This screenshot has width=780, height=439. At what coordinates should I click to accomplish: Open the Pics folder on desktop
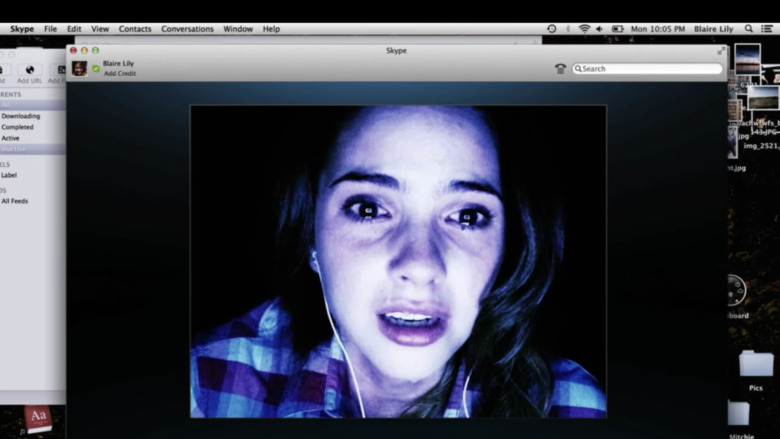(x=756, y=364)
